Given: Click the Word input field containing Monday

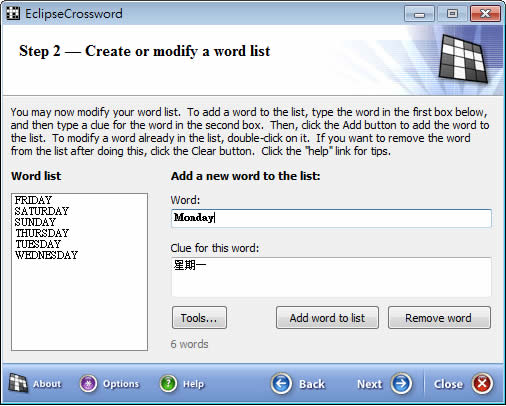Looking at the screenshot, I should (331, 218).
